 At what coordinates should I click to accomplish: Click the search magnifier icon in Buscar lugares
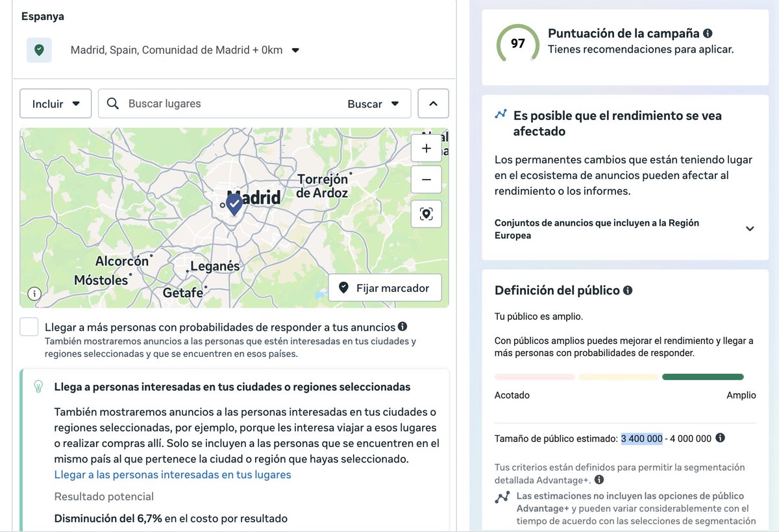[113, 103]
